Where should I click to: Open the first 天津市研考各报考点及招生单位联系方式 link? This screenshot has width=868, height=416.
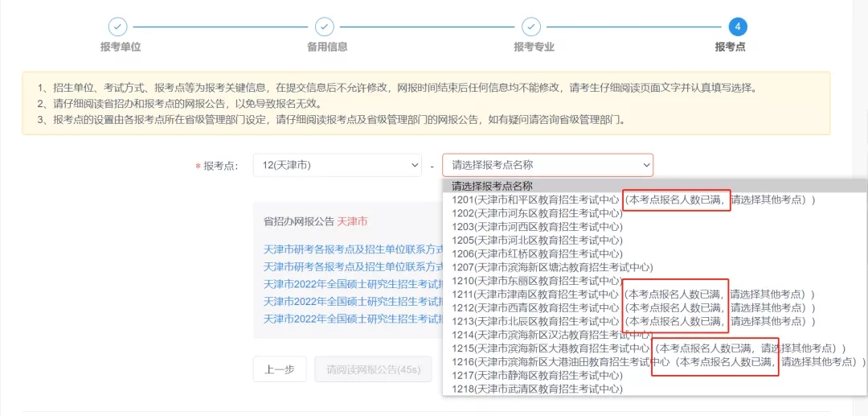coord(353,249)
